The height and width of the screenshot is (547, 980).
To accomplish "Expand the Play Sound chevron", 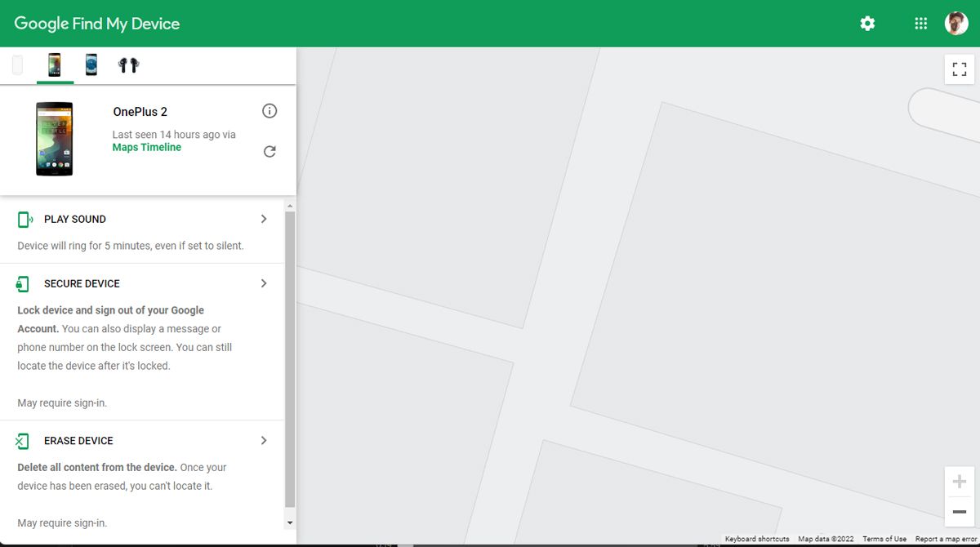I will 264,219.
